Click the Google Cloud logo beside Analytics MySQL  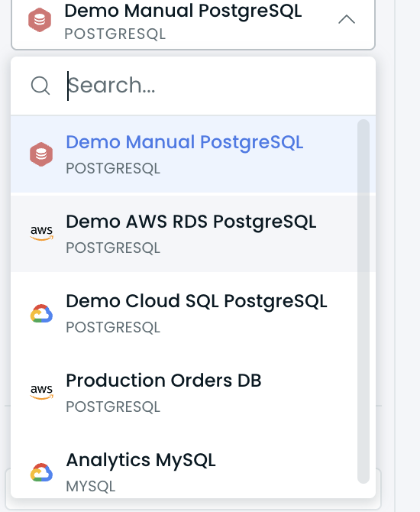pos(41,472)
